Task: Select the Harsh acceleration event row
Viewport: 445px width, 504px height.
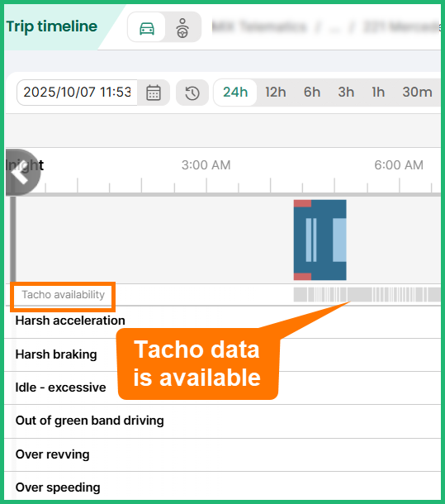Action: tap(222, 321)
